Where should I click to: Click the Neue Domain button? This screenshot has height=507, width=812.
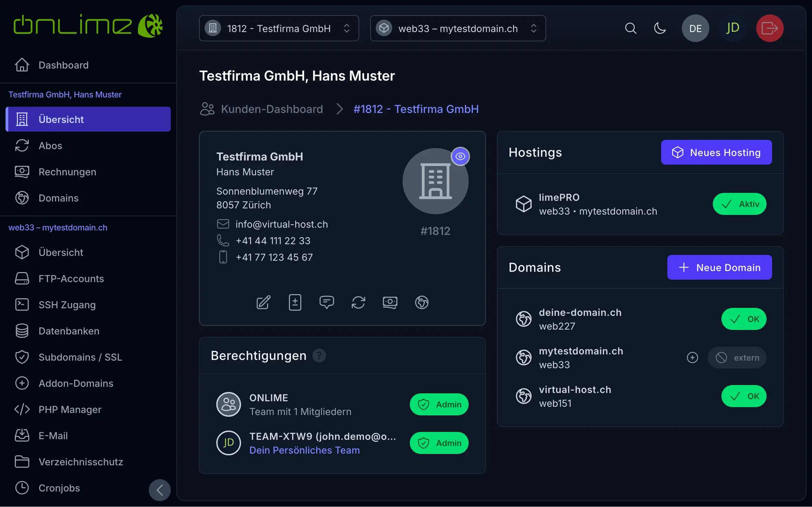pos(719,267)
